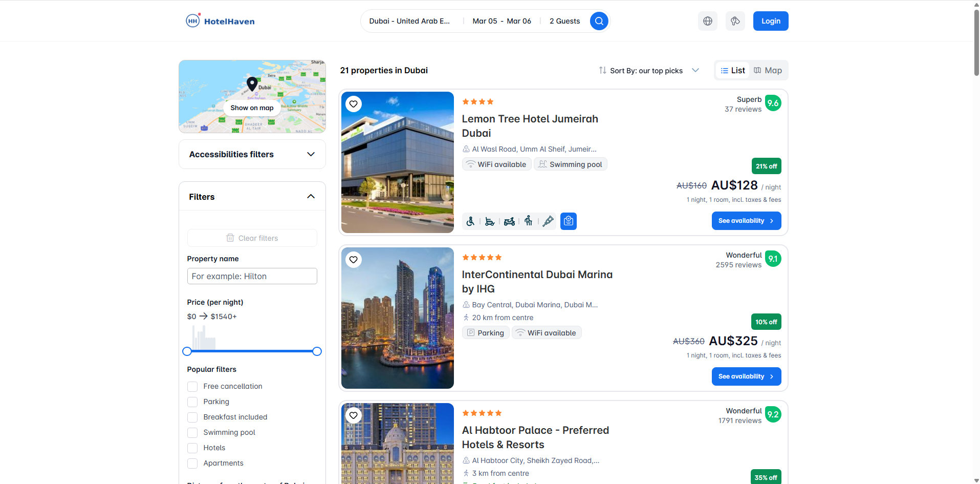Open the blue accessibility checklist badge
This screenshot has height=484, width=980.
pyautogui.click(x=568, y=221)
